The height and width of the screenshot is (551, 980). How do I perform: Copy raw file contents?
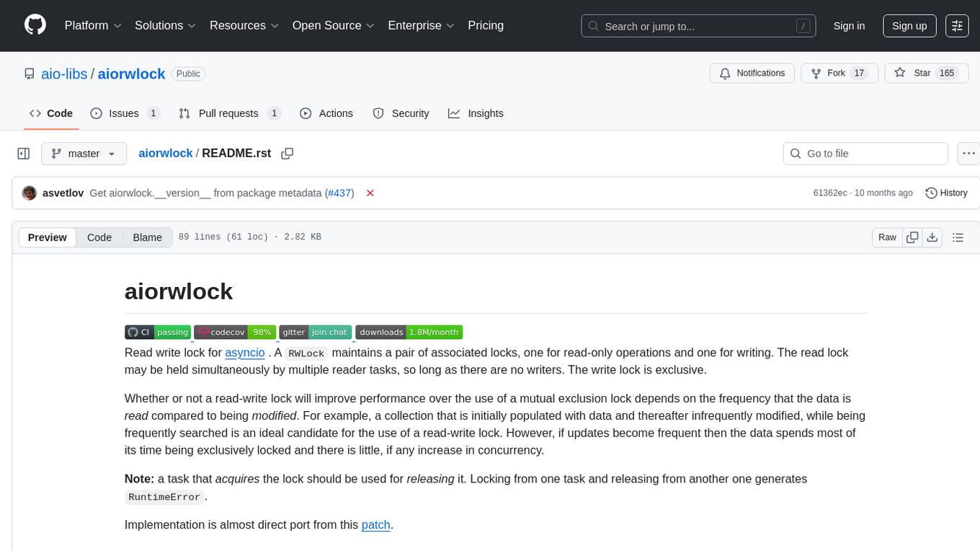[x=912, y=237]
